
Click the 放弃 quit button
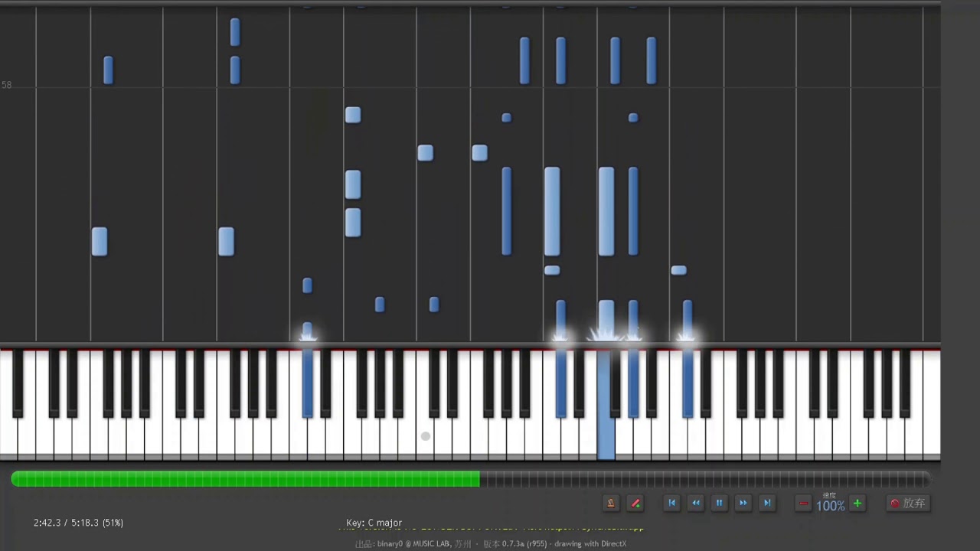coord(907,503)
